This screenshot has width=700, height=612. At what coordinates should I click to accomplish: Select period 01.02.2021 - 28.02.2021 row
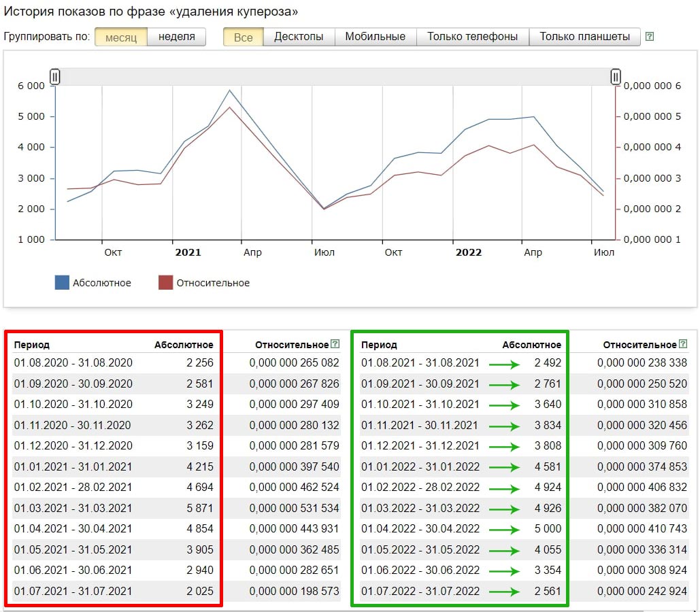click(177, 487)
